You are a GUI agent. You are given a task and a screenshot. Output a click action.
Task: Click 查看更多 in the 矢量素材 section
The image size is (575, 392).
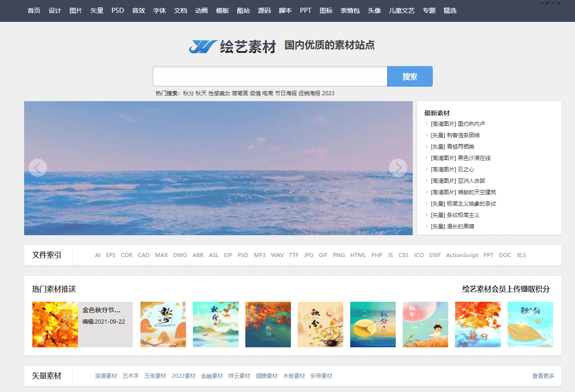542,376
